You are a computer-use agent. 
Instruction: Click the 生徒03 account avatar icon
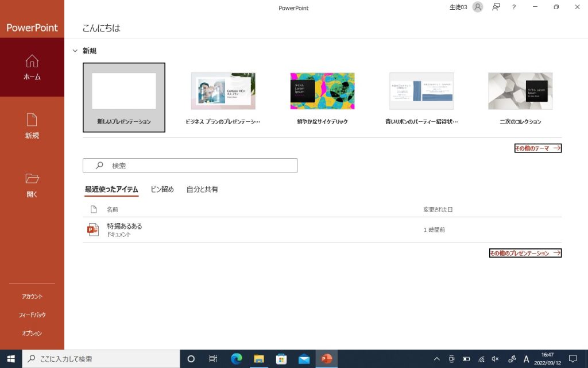click(x=477, y=7)
